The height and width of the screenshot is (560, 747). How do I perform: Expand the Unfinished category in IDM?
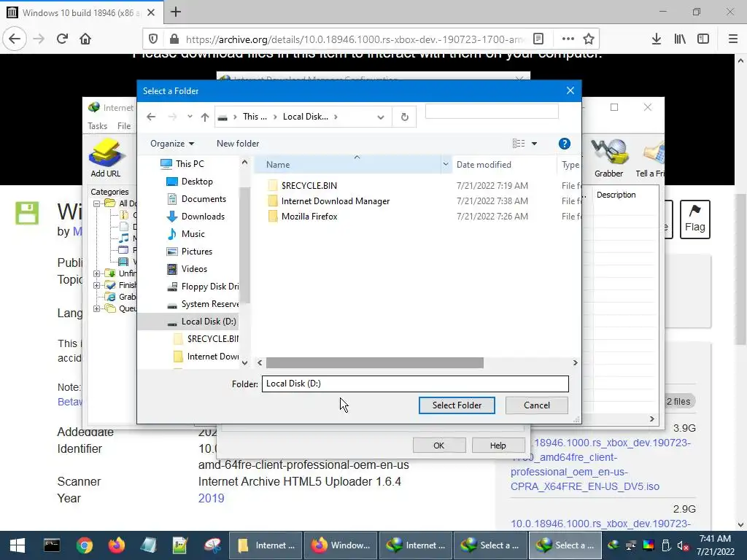pyautogui.click(x=97, y=273)
